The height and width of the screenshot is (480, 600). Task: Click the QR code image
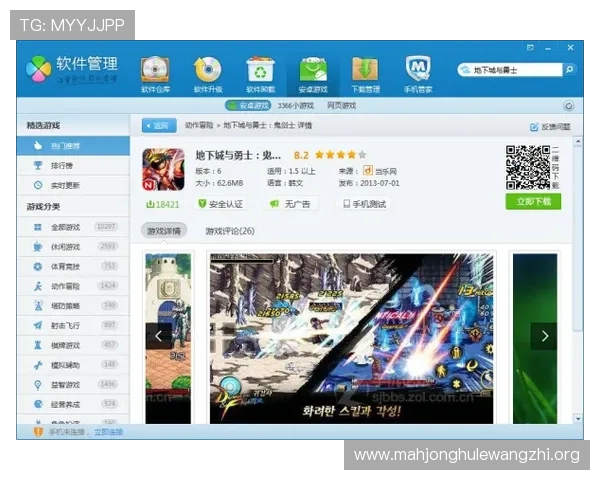527,167
